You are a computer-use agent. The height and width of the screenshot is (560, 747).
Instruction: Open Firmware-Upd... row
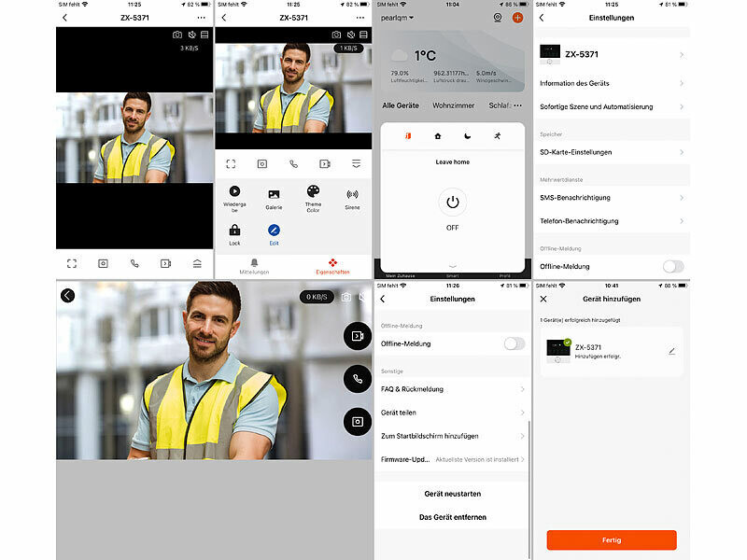pyautogui.click(x=453, y=459)
